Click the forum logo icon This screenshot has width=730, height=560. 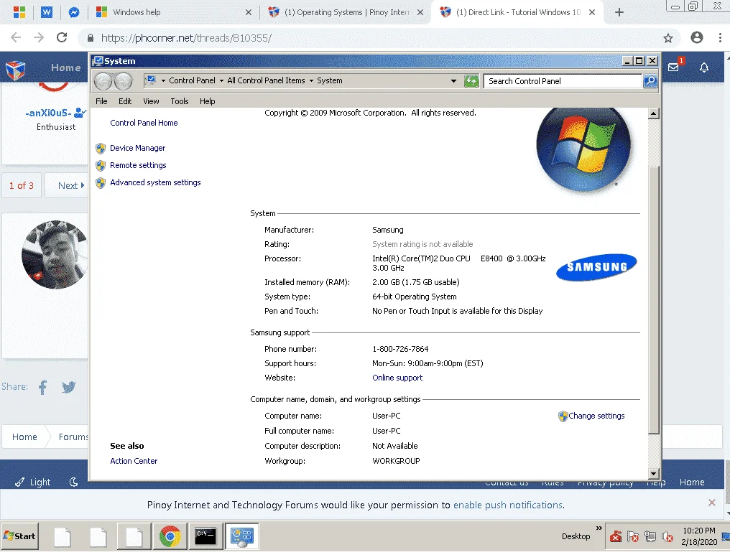point(15,70)
